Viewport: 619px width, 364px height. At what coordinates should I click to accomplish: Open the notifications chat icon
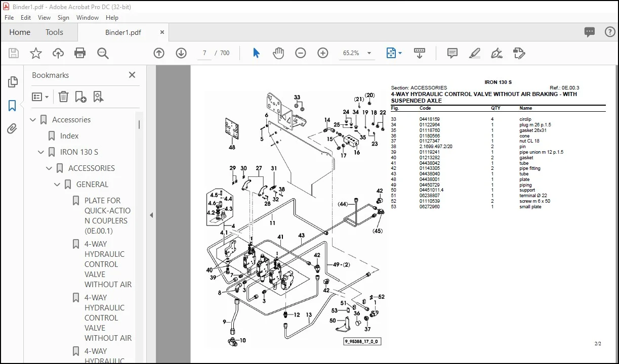[x=590, y=32]
